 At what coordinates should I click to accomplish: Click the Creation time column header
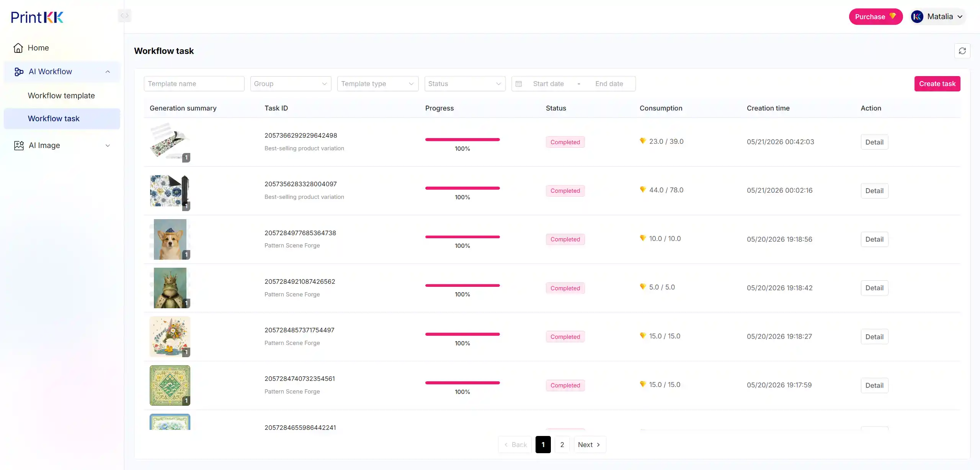pos(768,108)
